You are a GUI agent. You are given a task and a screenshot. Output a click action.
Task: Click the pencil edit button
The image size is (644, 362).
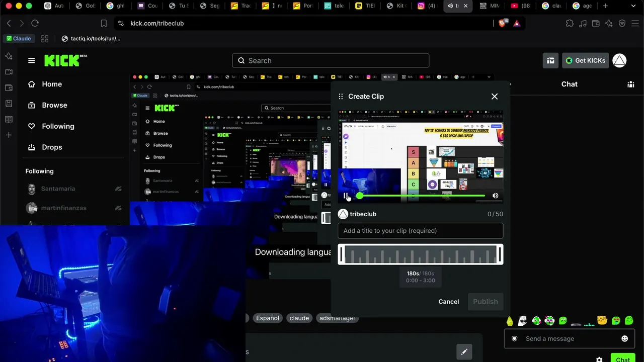464,352
